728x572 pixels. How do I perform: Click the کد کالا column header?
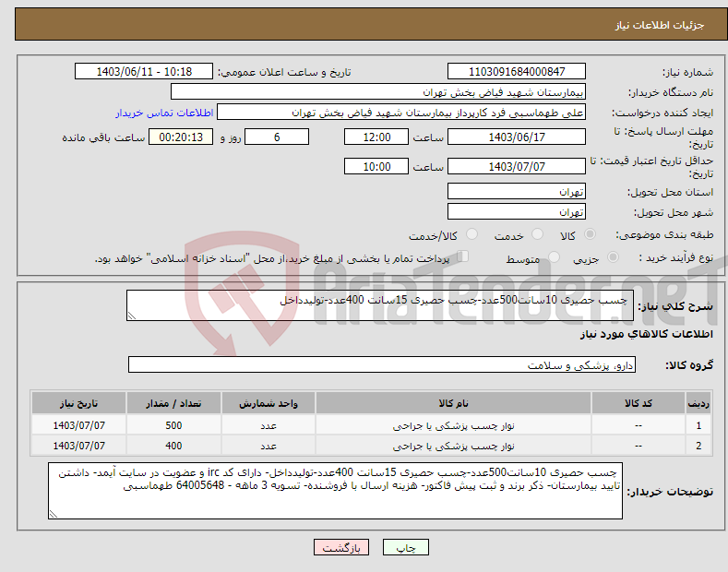(x=638, y=403)
